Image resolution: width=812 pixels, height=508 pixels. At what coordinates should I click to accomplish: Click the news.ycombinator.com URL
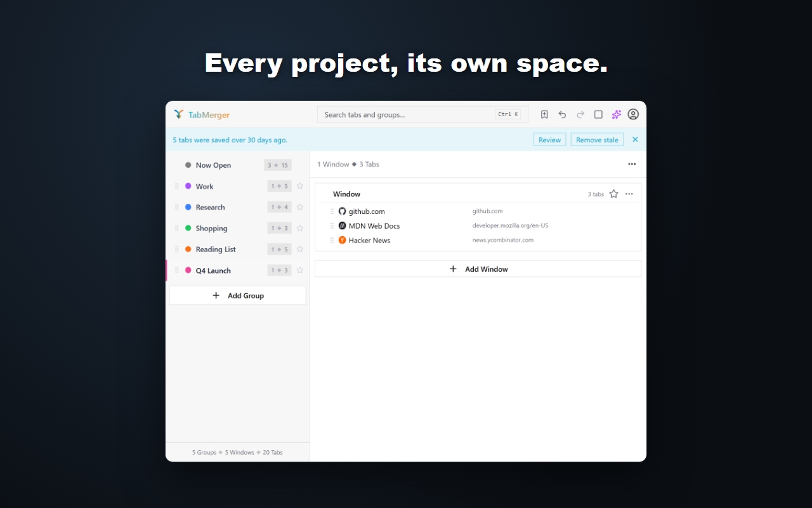coord(503,241)
